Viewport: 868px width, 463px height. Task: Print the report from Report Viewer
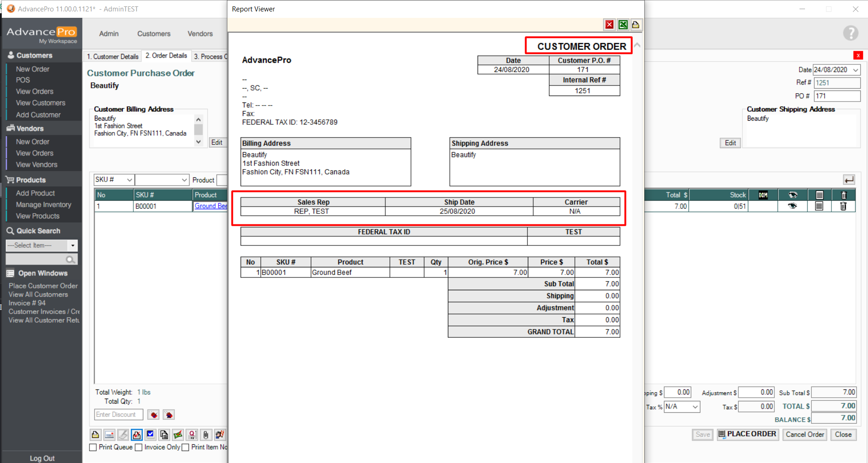[636, 25]
